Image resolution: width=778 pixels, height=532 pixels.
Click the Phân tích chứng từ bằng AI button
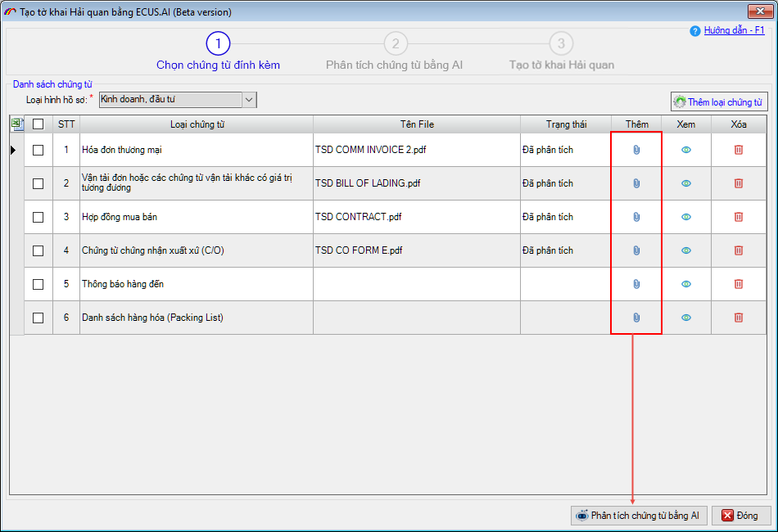pyautogui.click(x=638, y=516)
